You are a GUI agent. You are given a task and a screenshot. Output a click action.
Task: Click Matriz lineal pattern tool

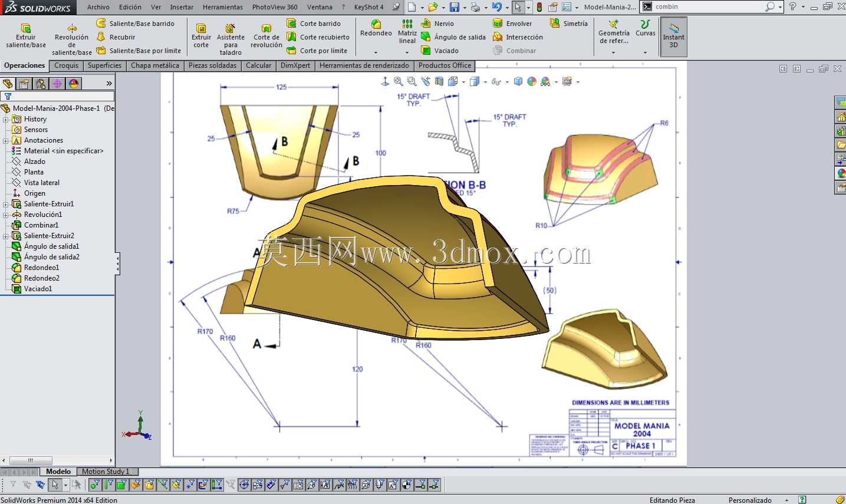click(x=407, y=31)
